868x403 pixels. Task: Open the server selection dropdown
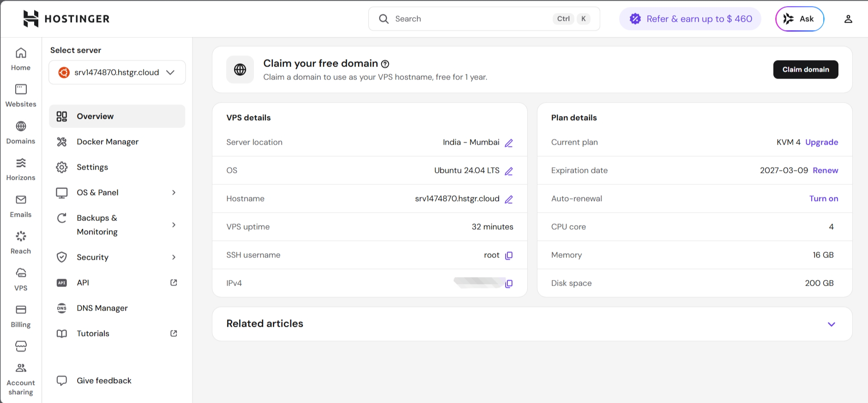click(117, 73)
